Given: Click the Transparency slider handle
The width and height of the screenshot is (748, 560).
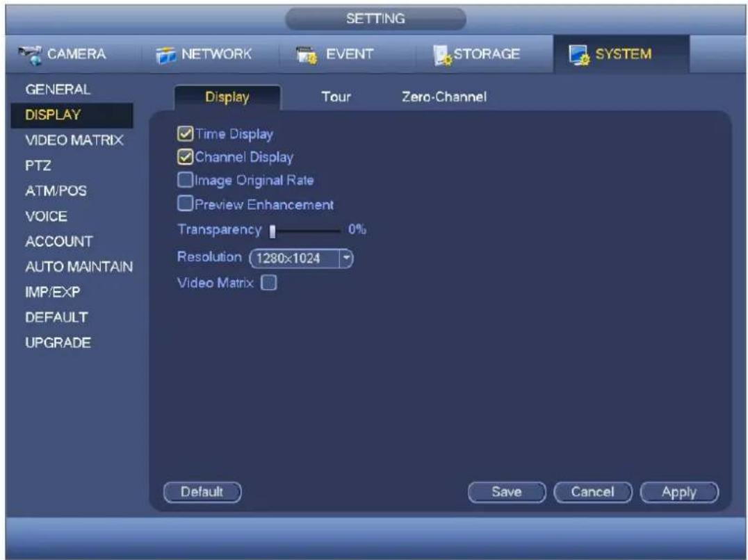Looking at the screenshot, I should coord(273,231).
